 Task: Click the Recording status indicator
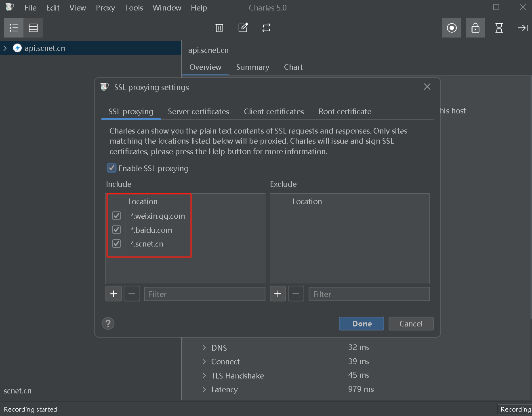pyautogui.click(x=515, y=409)
